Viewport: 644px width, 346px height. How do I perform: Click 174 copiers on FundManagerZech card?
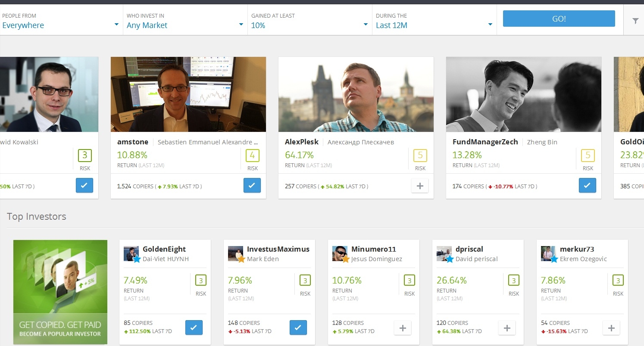(468, 187)
